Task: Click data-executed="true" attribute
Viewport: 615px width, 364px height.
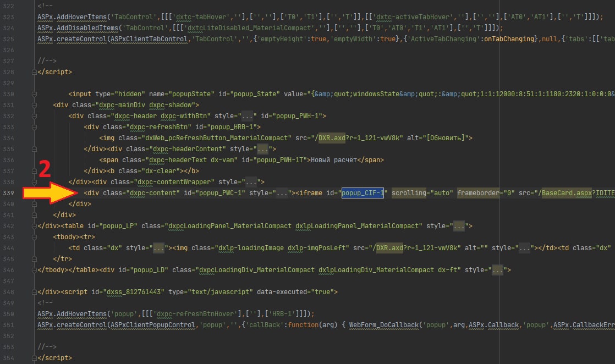Action: tap(295, 292)
